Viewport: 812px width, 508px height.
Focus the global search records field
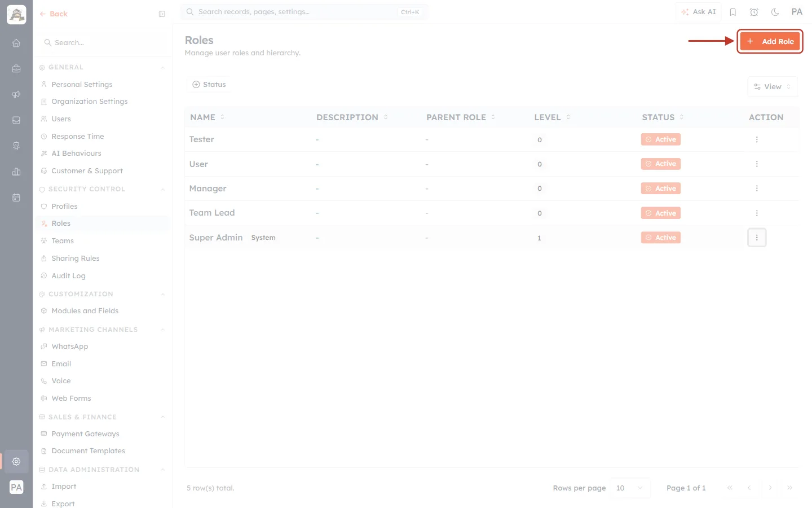(x=304, y=12)
